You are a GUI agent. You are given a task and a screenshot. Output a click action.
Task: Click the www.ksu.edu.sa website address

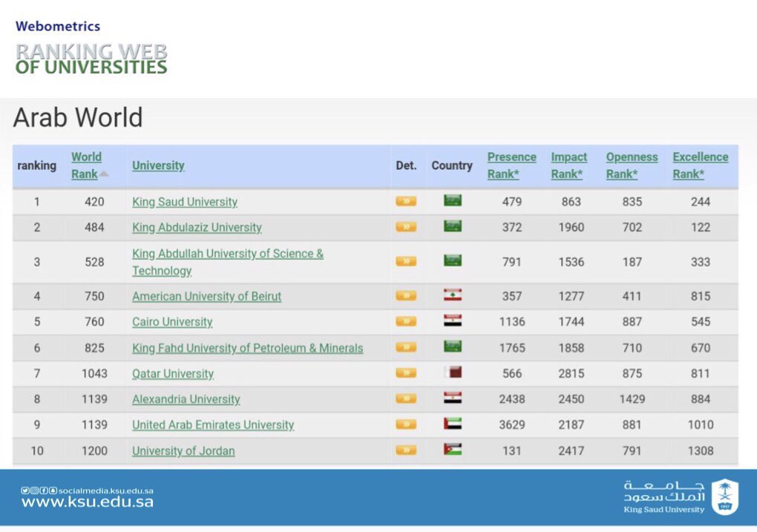[x=88, y=502]
